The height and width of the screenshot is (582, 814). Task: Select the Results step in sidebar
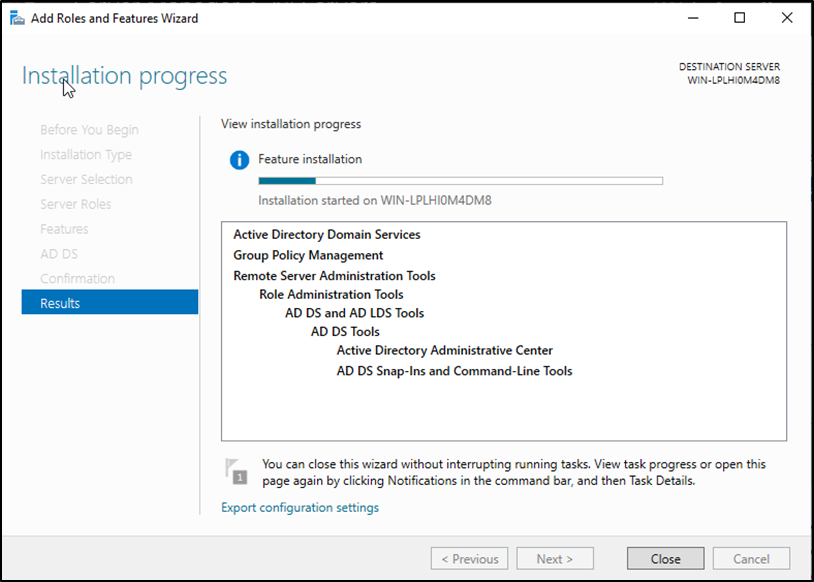coord(110,303)
